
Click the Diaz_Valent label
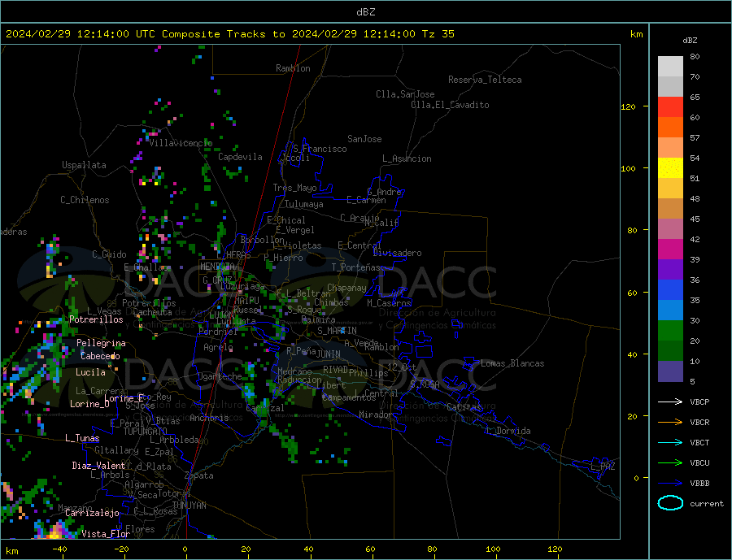[x=98, y=465]
